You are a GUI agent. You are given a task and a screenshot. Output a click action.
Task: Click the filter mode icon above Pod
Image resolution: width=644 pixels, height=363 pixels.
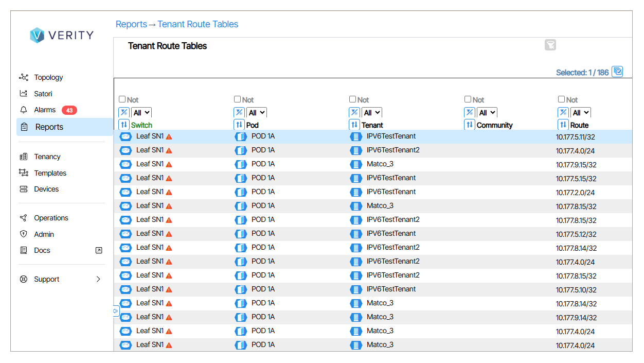[239, 112]
